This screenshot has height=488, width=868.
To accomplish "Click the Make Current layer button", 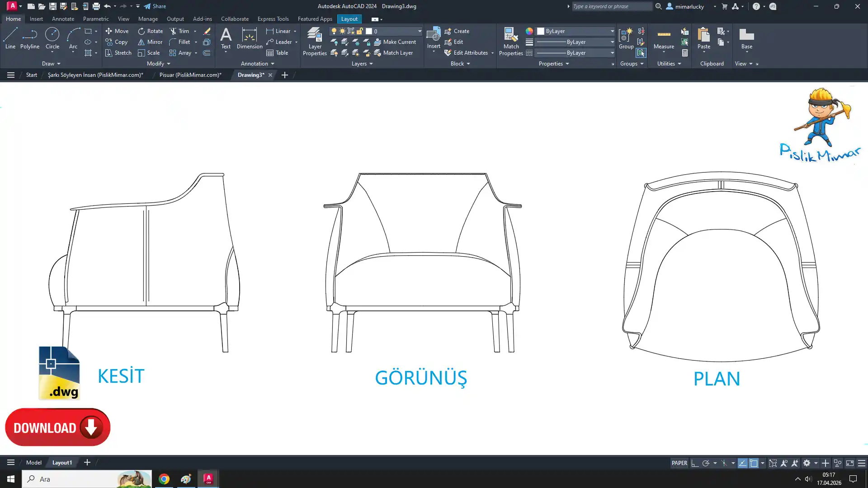I will pos(395,42).
